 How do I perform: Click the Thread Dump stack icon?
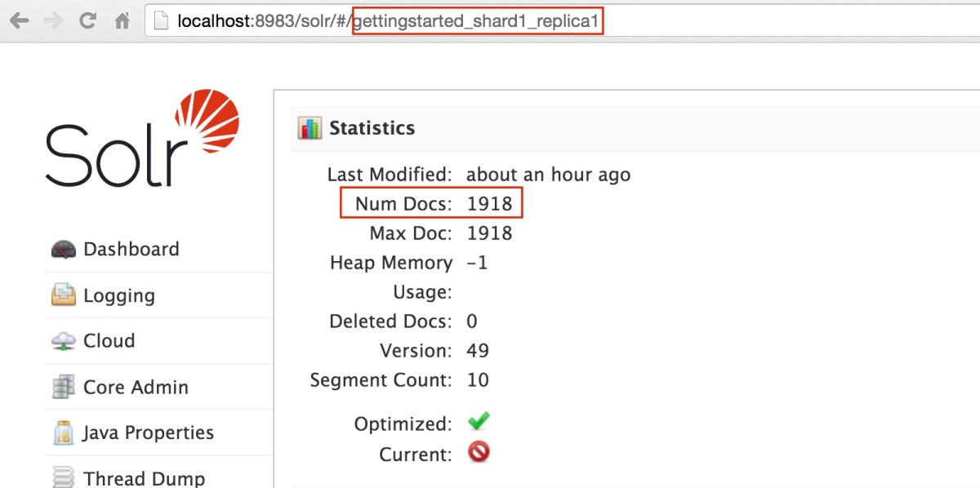(63, 477)
